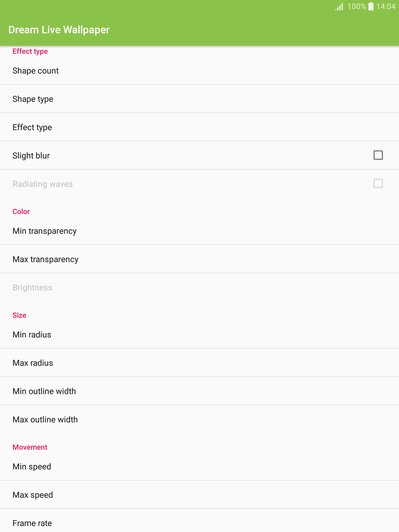Tap the signal strength icon
The height and width of the screenshot is (532, 399).
339,6
